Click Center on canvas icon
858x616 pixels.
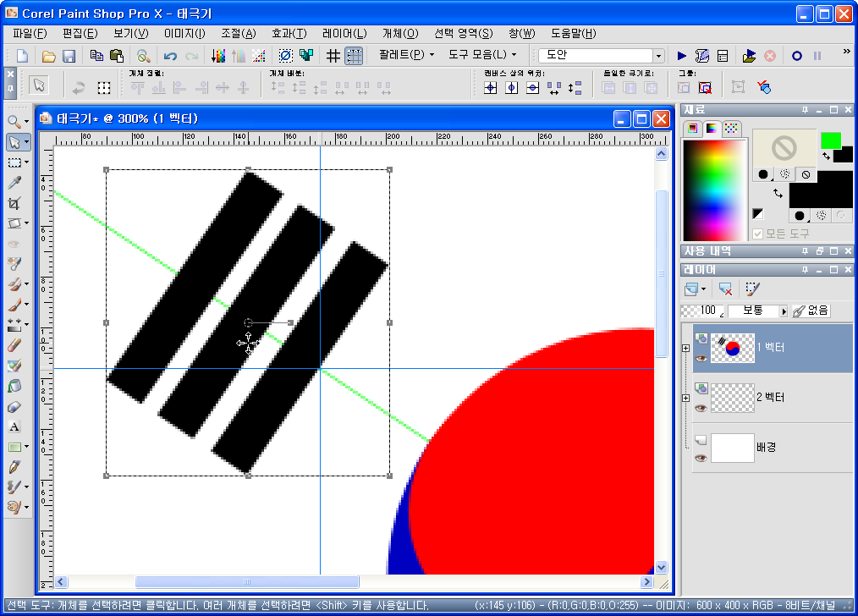pyautogui.click(x=491, y=87)
